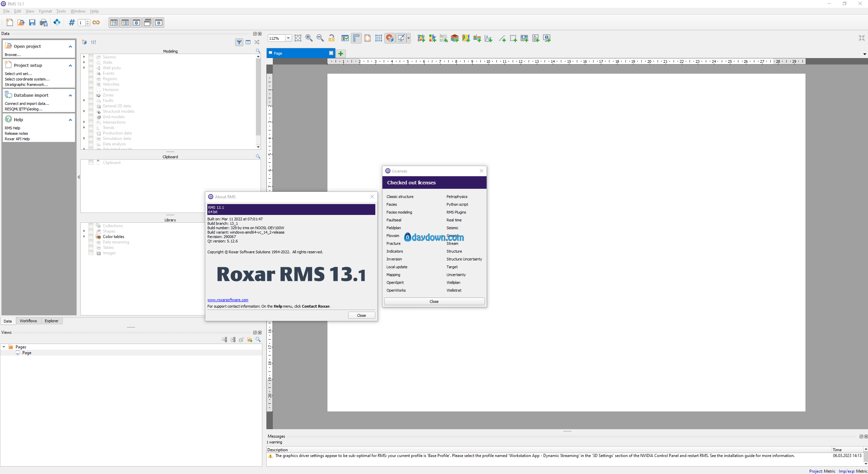This screenshot has height=474, width=868.
Task: Toggle the rulers button in page toolbar
Action: coord(356,38)
